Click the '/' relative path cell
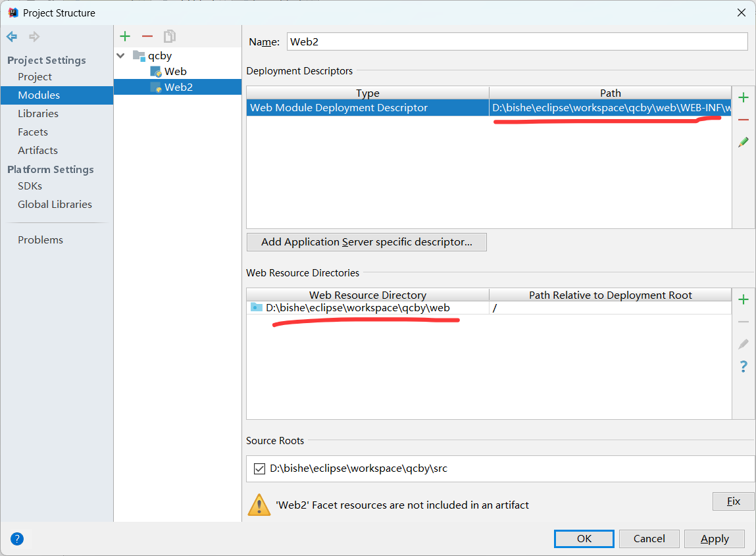The width and height of the screenshot is (756, 556). point(611,308)
